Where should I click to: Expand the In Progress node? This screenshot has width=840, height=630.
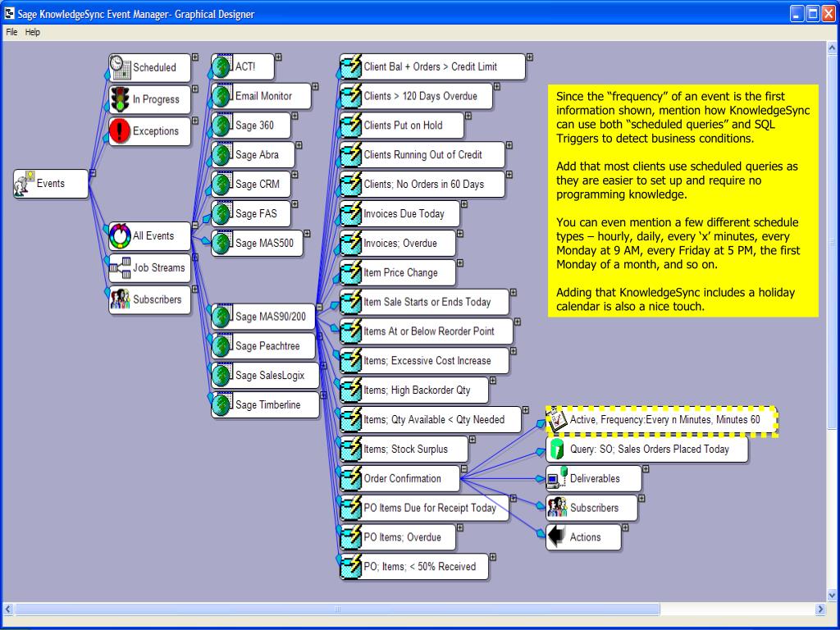click(195, 89)
